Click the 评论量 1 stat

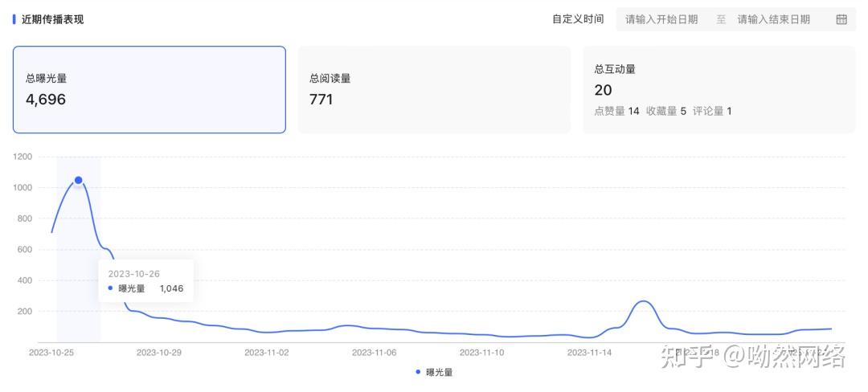coord(712,111)
